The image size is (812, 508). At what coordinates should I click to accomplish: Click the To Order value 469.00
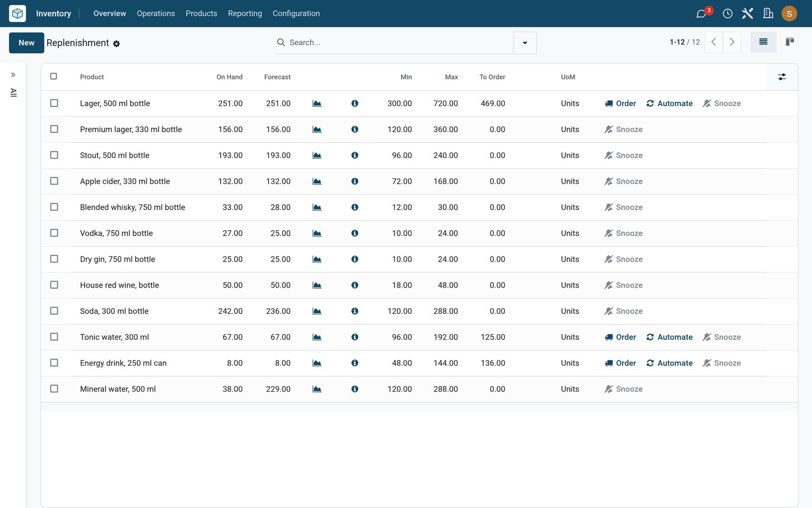tap(493, 104)
